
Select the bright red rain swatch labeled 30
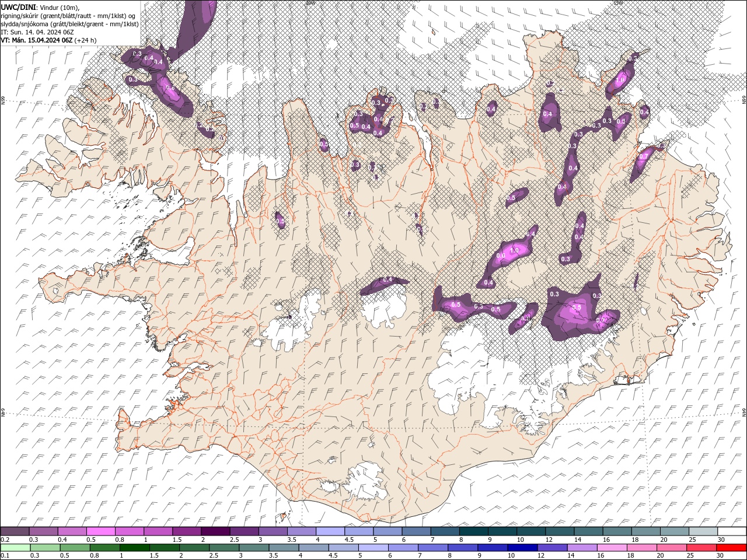click(x=732, y=548)
